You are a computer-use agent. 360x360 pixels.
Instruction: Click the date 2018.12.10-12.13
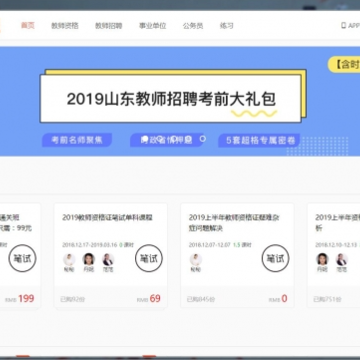(x=336, y=245)
